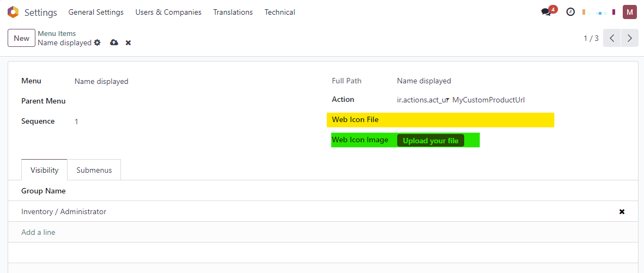Remove the Inventory / Administrator group line
The image size is (644, 273).
click(x=622, y=212)
